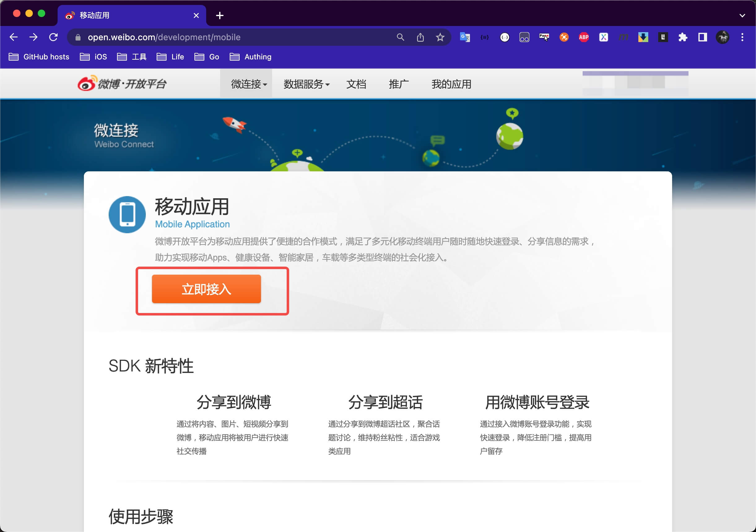The width and height of the screenshot is (756, 532).
Task: Click the AdBlock Plus extension icon
Action: point(584,37)
